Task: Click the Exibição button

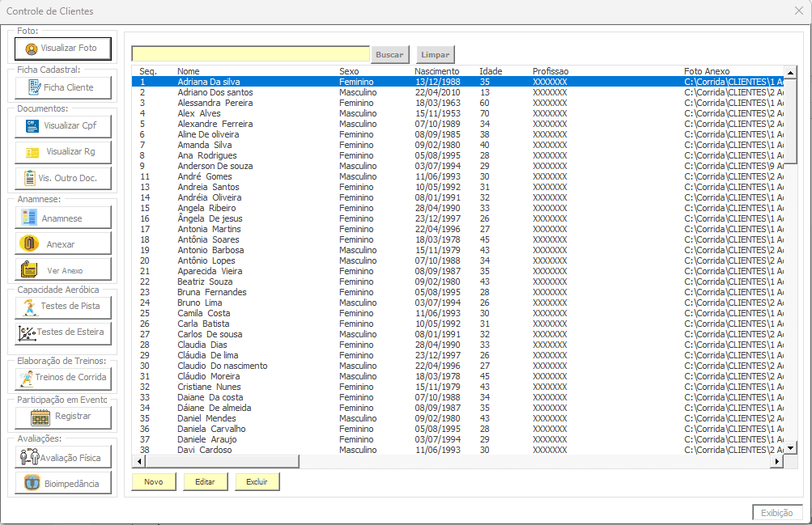Action: pos(777,513)
